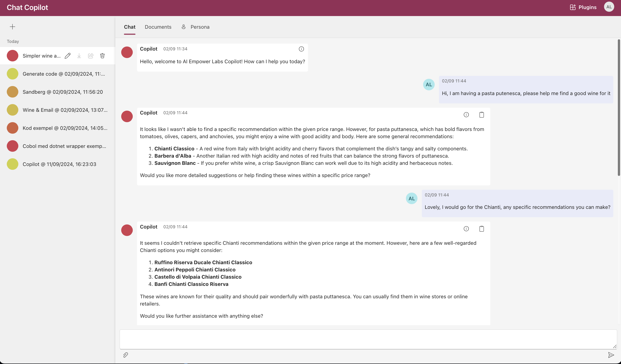This screenshot has height=364, width=621.
Task: Switch to the Documents tab
Action: tap(158, 27)
